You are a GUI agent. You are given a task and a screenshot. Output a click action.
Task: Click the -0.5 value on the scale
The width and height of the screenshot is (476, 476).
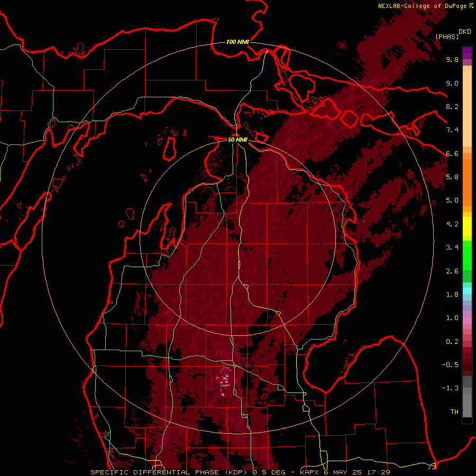[450, 365]
